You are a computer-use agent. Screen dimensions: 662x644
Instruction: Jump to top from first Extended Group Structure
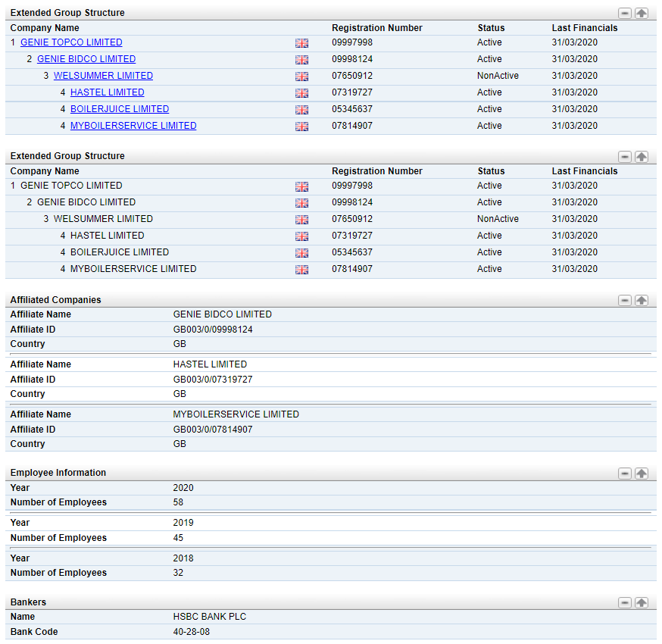click(642, 13)
